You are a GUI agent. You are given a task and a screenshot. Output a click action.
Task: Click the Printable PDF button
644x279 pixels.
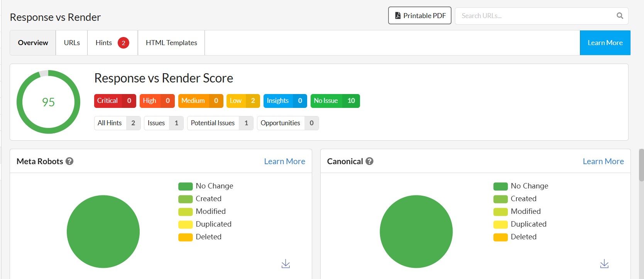420,15
